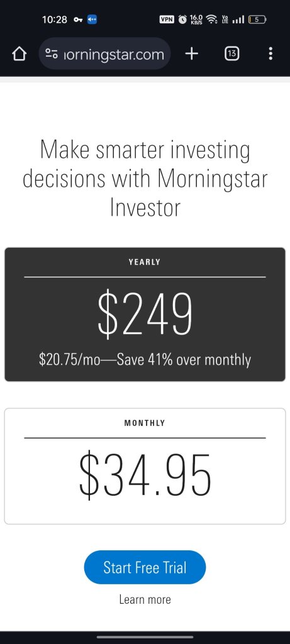Tap the key icon in the status bar
The width and height of the screenshot is (290, 644).
pos(77,19)
